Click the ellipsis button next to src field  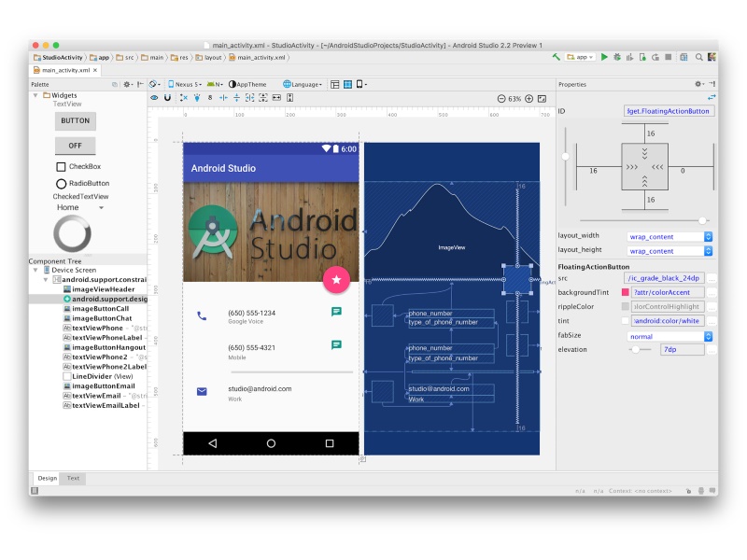712,278
